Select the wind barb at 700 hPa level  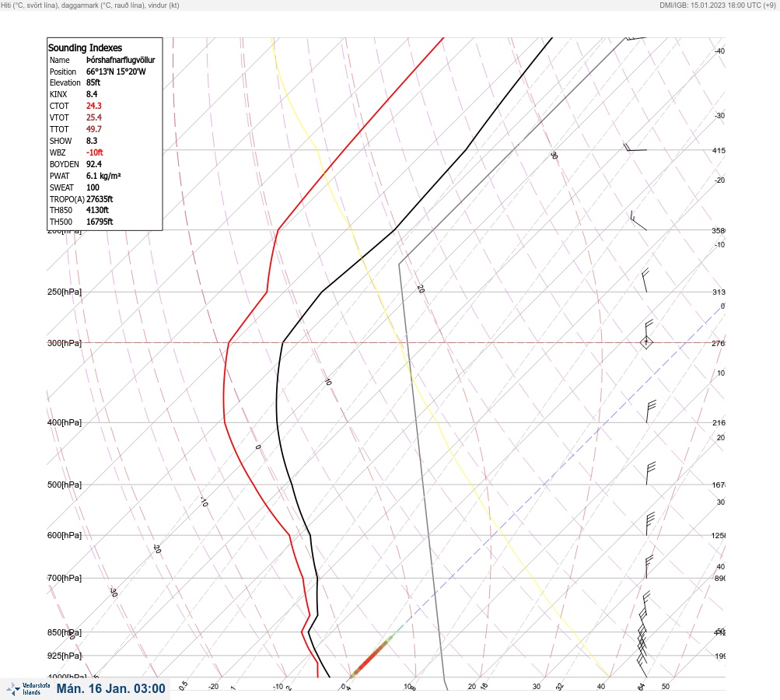coord(649,567)
